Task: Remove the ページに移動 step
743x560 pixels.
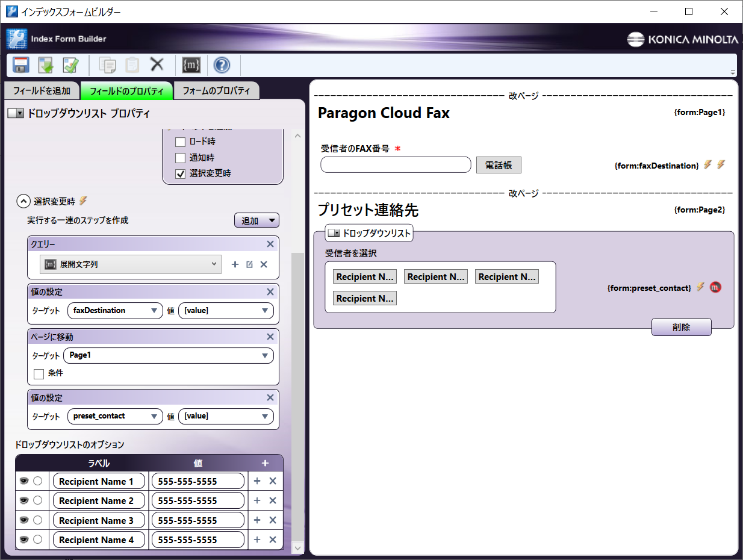Action: tap(270, 337)
